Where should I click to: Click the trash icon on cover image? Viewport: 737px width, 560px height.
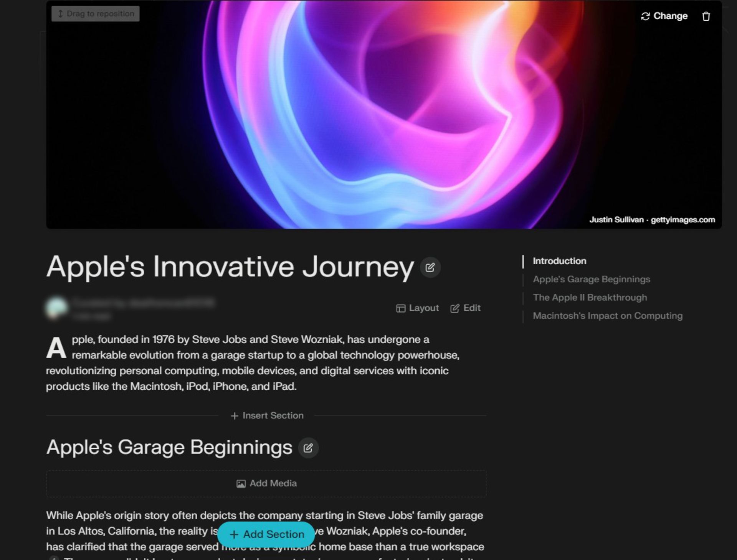[x=706, y=16]
